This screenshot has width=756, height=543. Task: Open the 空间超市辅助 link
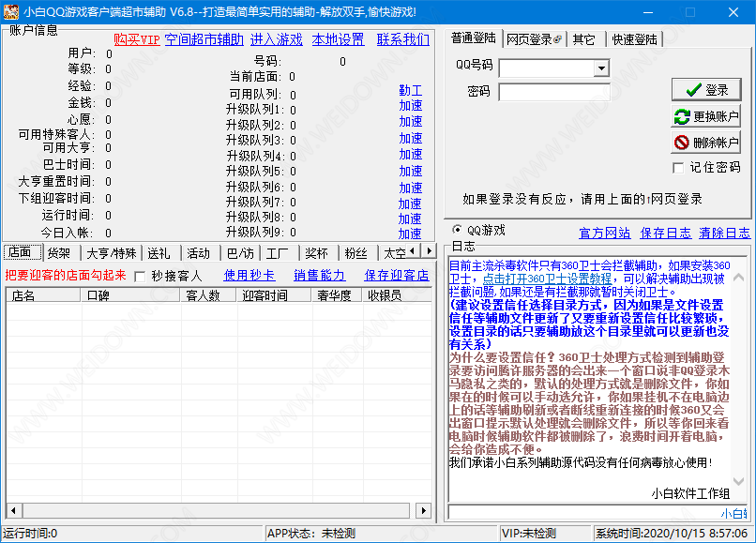point(204,39)
